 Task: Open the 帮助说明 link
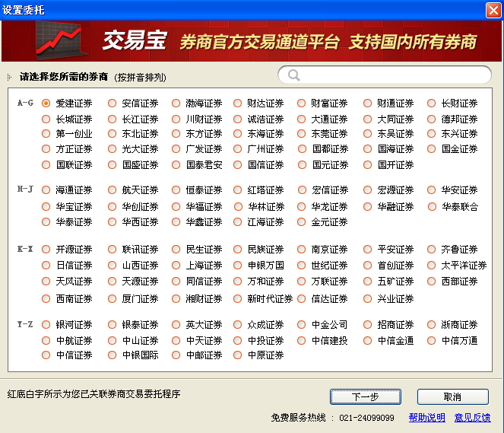click(x=426, y=418)
